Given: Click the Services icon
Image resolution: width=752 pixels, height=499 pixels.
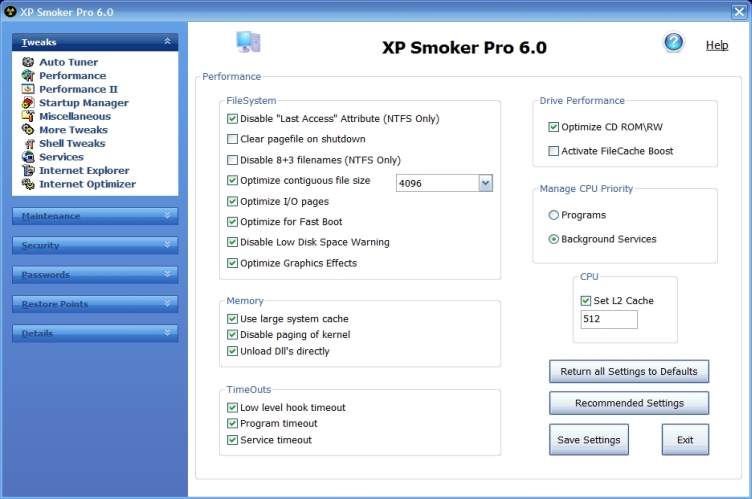Looking at the screenshot, I should 28,157.
